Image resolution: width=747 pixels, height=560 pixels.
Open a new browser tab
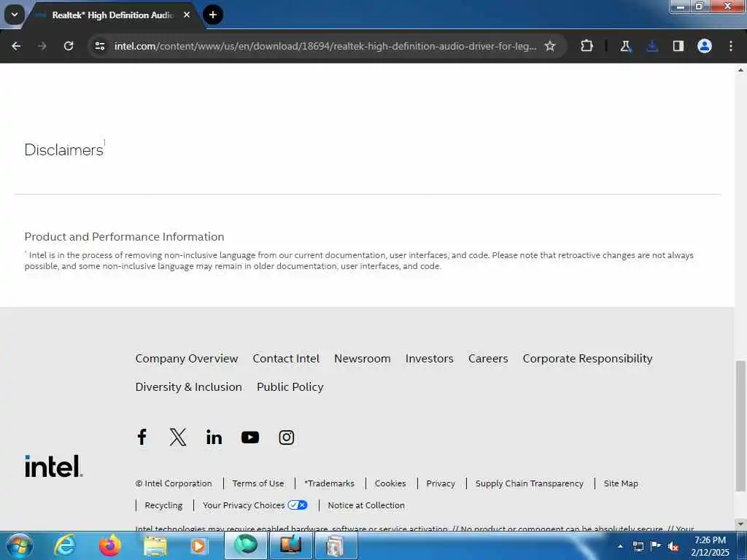point(213,15)
